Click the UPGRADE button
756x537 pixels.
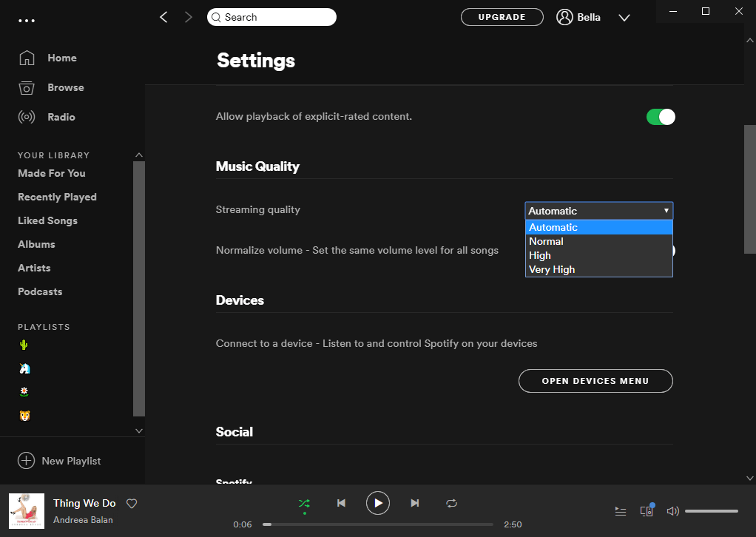(502, 16)
